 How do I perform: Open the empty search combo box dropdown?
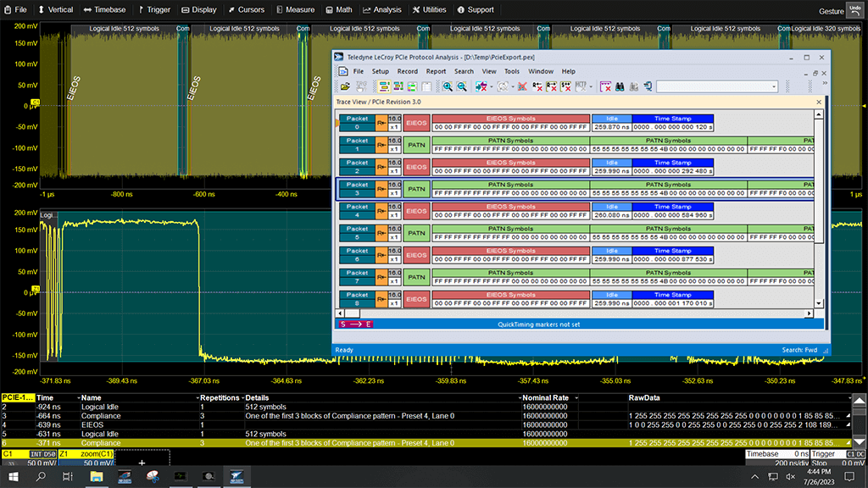coord(773,86)
